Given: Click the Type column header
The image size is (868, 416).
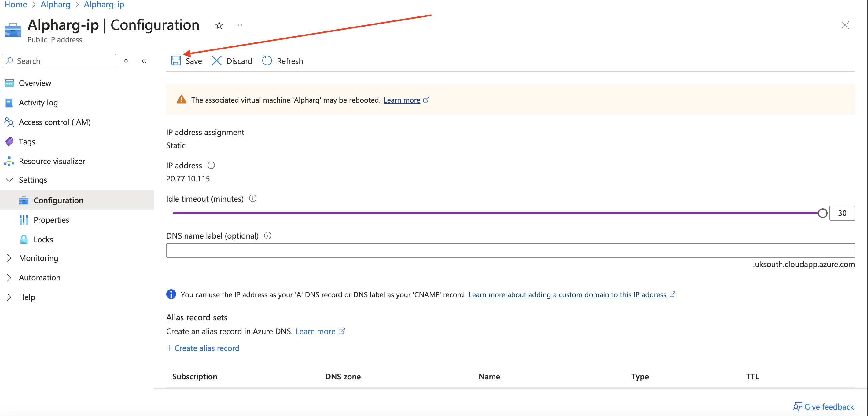Looking at the screenshot, I should point(640,376).
